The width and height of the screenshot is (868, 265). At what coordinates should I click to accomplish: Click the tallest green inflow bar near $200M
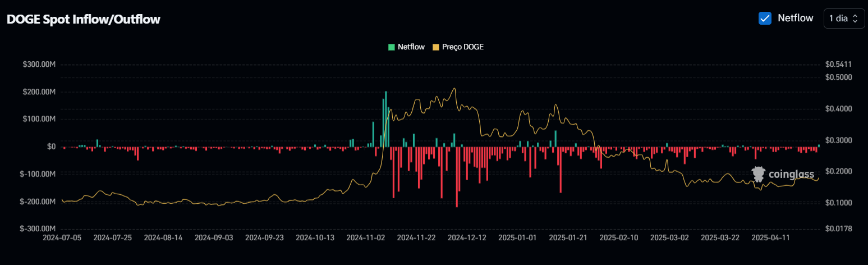[x=386, y=119]
